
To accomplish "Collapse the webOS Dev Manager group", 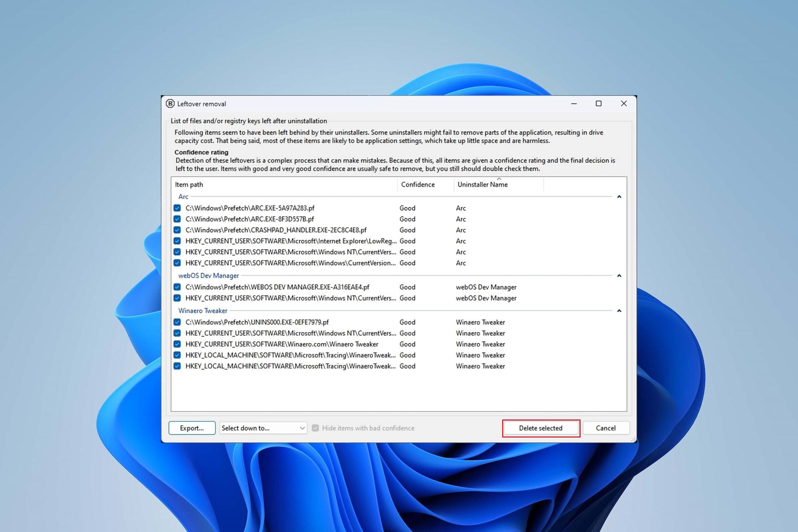I will click(x=619, y=276).
